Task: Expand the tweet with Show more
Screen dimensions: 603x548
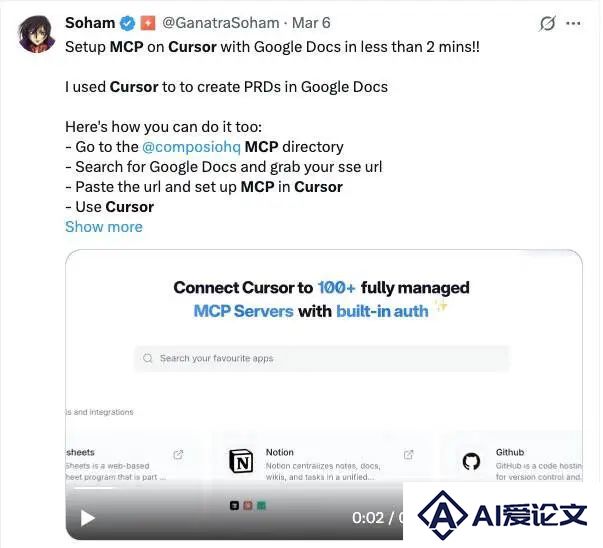Action: pyautogui.click(x=104, y=227)
